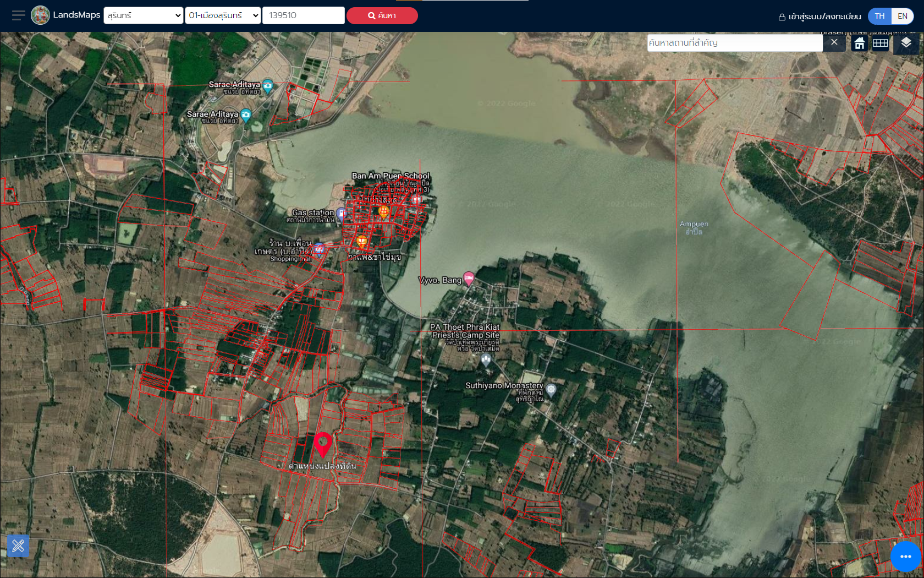Select the red land parcel location pin

[323, 445]
